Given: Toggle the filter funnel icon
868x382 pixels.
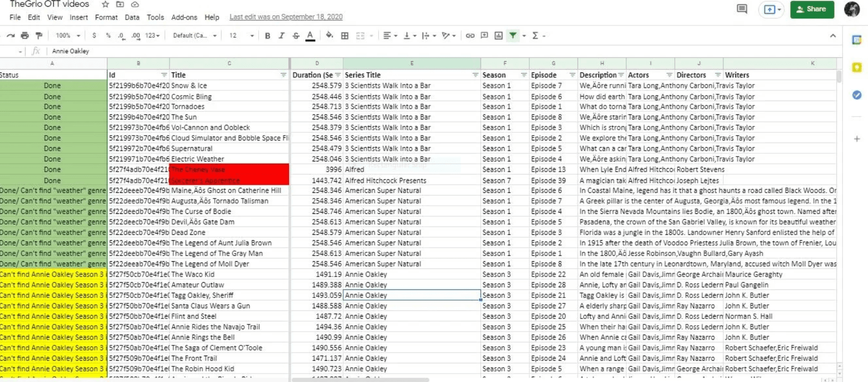Looking at the screenshot, I should coord(513,36).
